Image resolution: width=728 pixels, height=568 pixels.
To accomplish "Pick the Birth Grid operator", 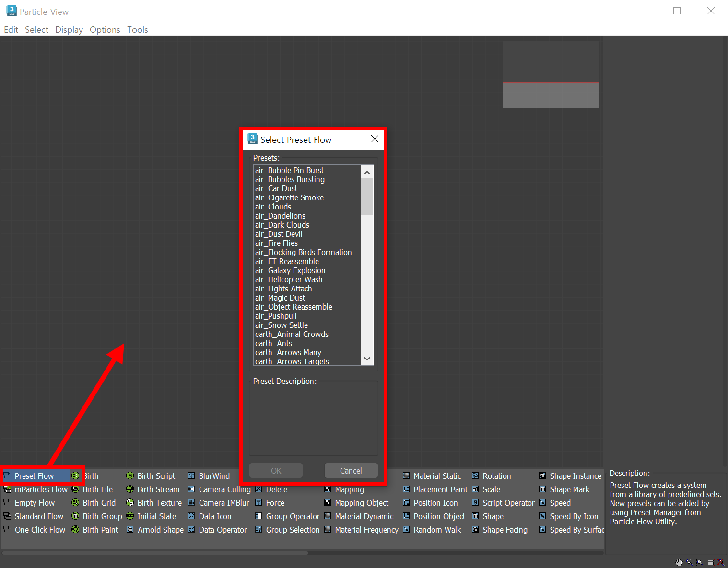I will [94, 503].
